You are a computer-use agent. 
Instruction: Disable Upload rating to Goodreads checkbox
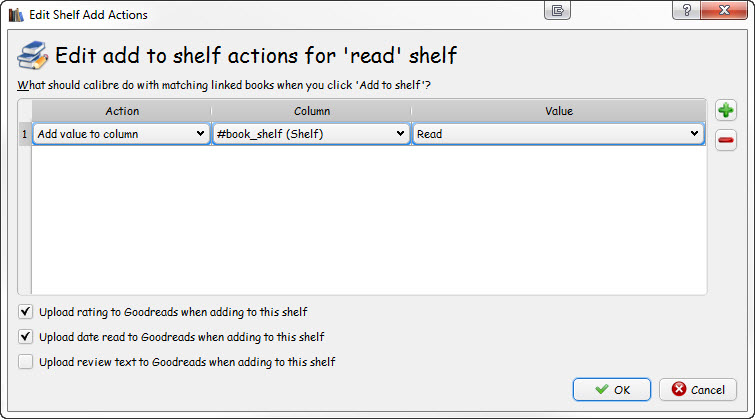pyautogui.click(x=26, y=311)
